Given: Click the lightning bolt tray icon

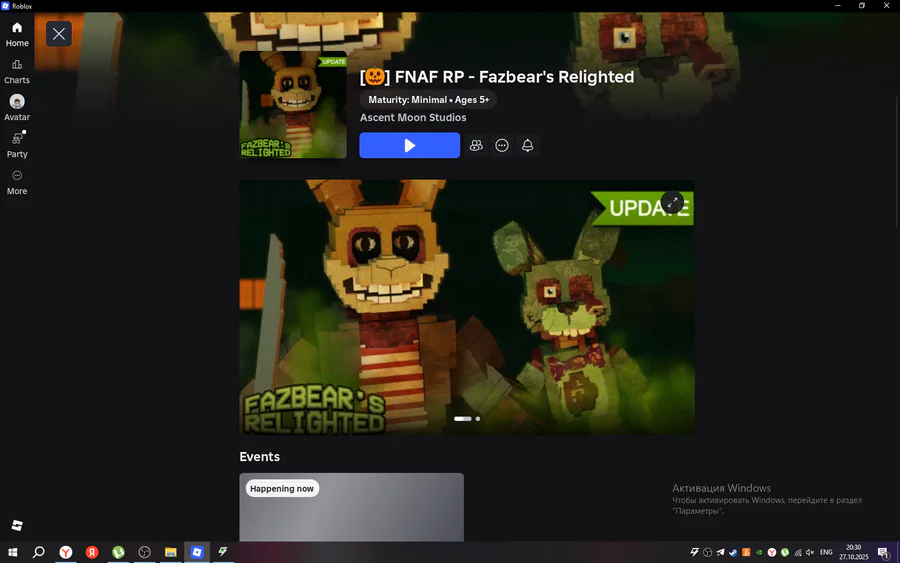Looking at the screenshot, I should pyautogui.click(x=695, y=552).
